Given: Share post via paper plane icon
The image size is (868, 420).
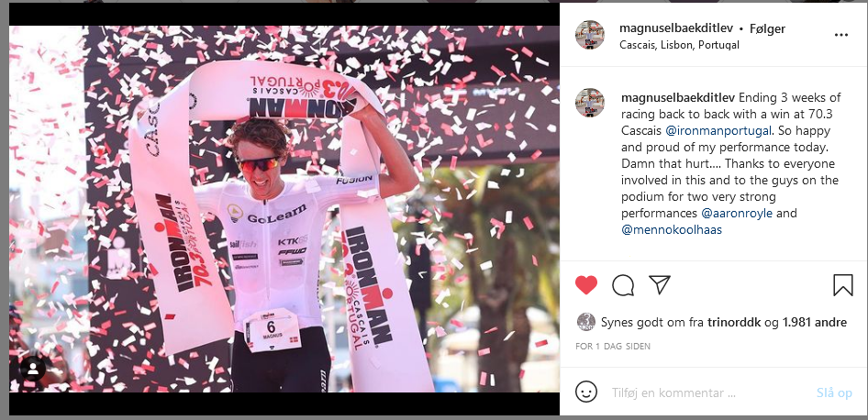Looking at the screenshot, I should pos(660,284).
